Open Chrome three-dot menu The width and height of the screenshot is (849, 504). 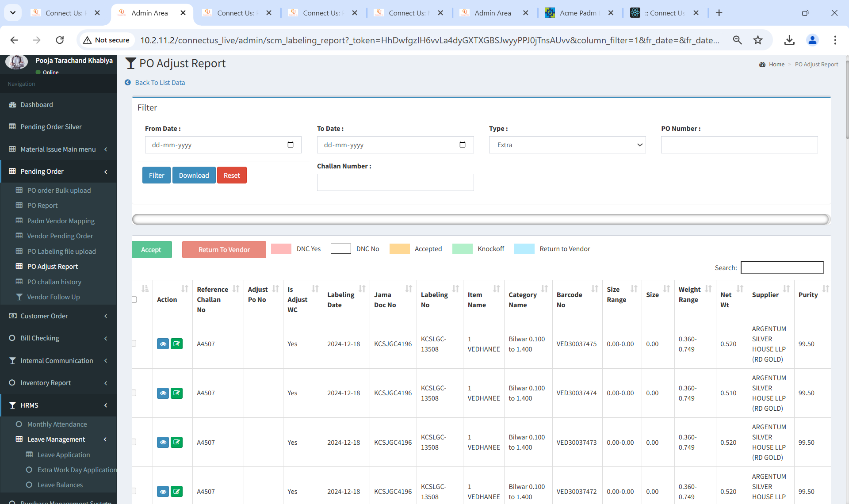[835, 40]
